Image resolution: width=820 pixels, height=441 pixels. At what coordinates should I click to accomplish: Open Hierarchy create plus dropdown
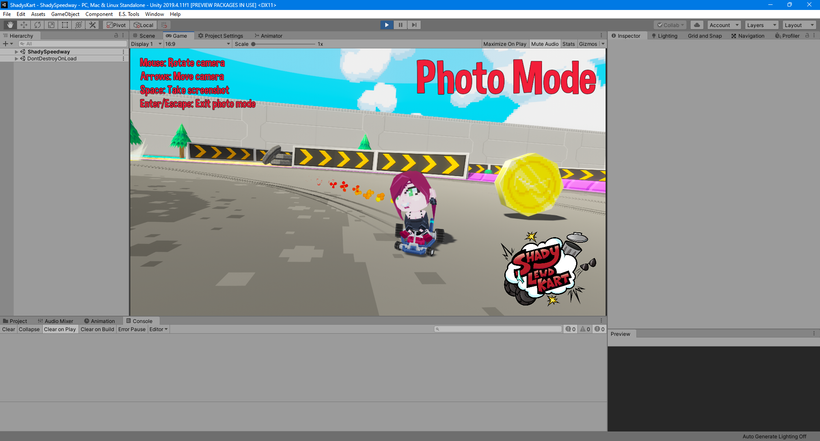pyautogui.click(x=8, y=44)
